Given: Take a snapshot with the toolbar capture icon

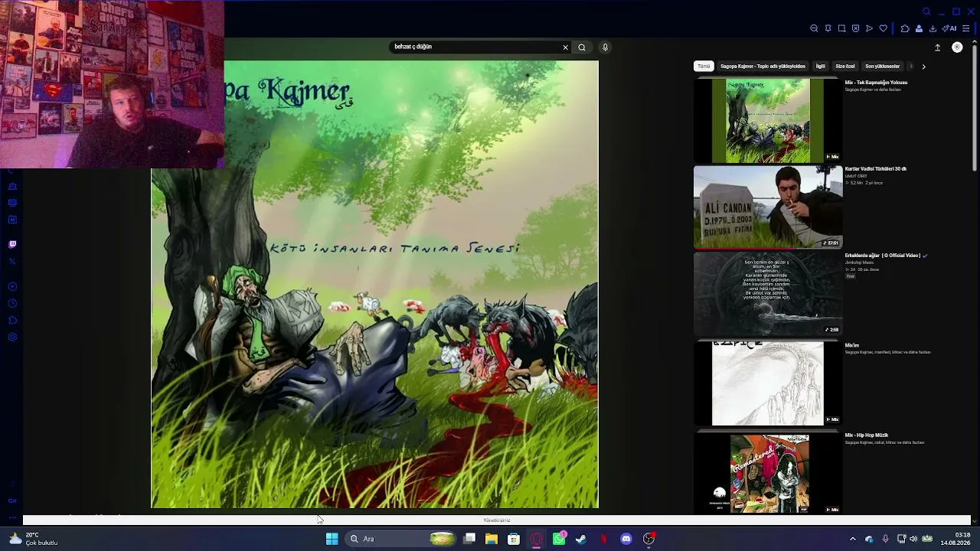Looking at the screenshot, I should click(x=841, y=28).
